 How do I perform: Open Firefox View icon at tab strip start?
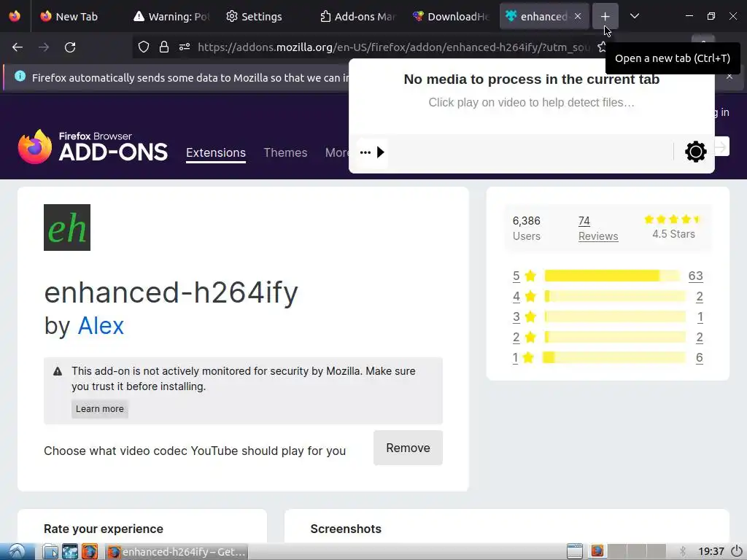[15, 16]
